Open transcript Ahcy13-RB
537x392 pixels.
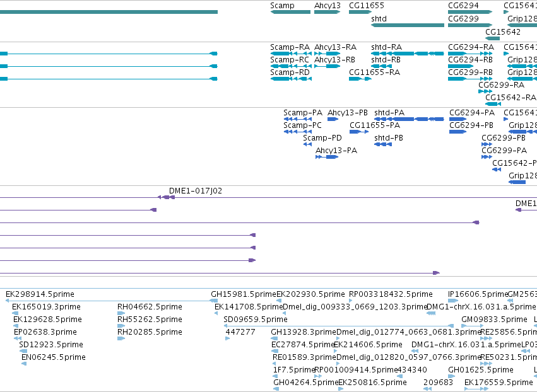(x=327, y=66)
